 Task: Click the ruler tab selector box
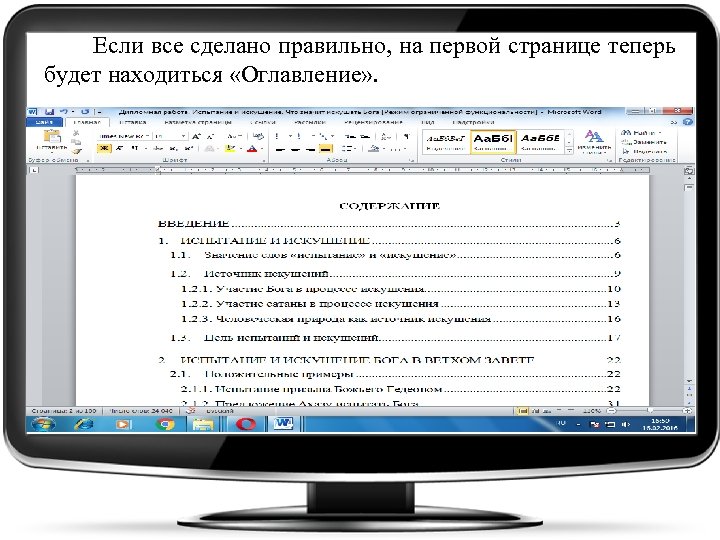coord(34,170)
